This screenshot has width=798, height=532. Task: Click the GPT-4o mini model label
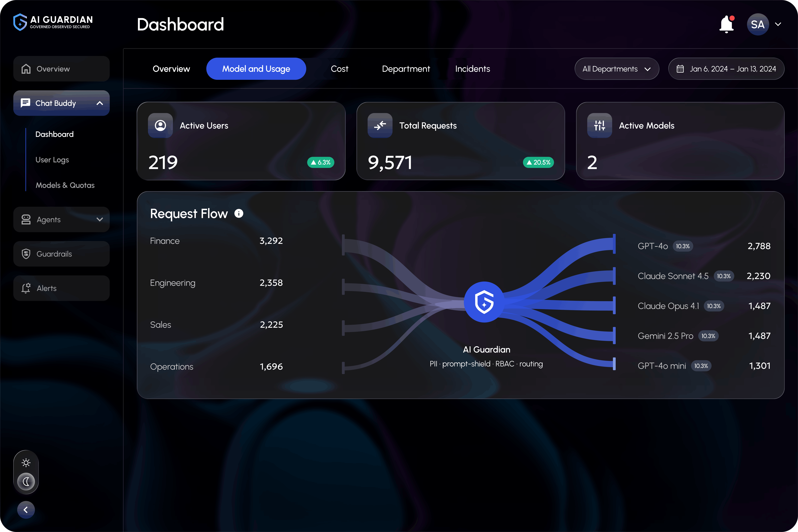click(662, 366)
